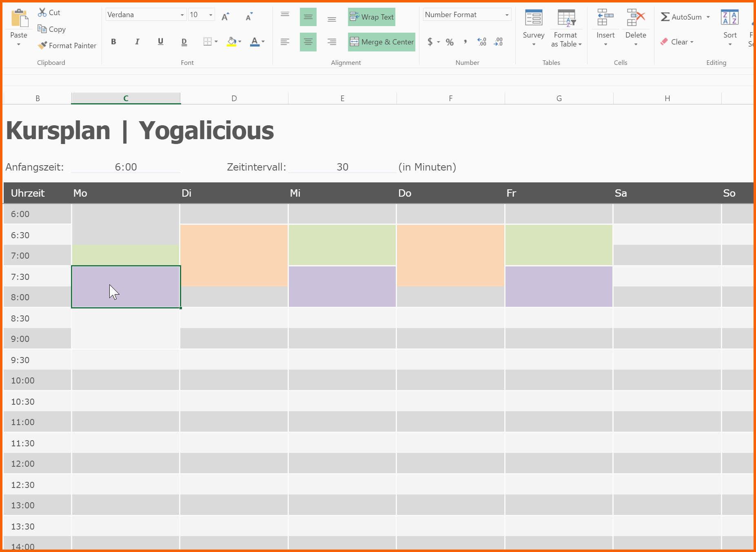Cut the selected cells

click(49, 13)
